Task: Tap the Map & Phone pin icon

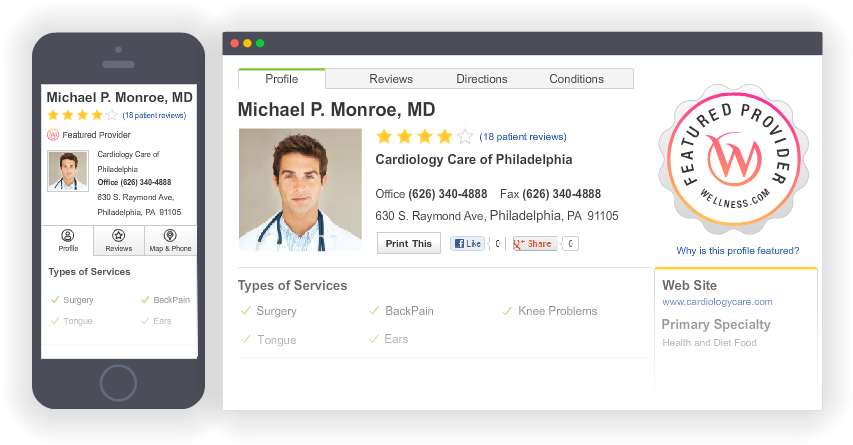Action: (x=170, y=236)
